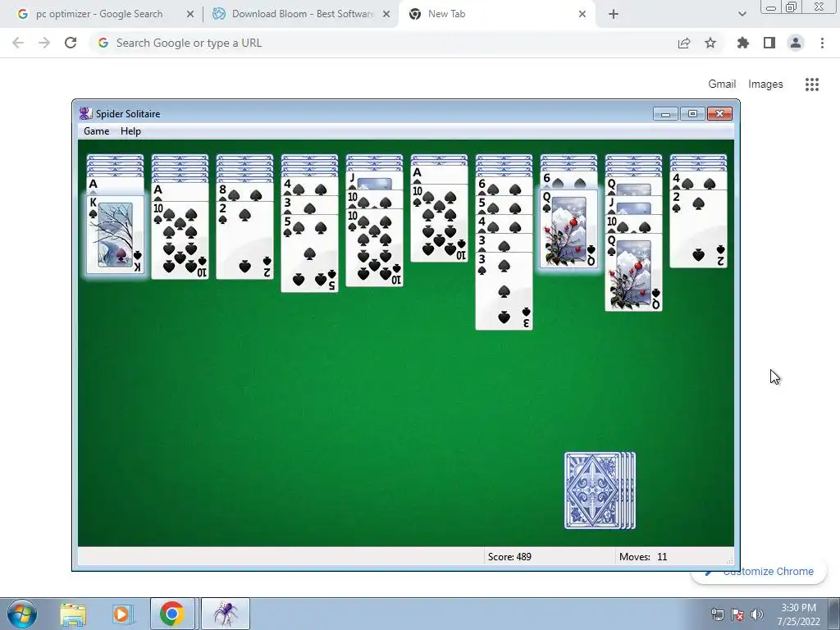Image resolution: width=840 pixels, height=630 pixels.
Task: Select the Queen of spades in eighth column
Action: 569,229
